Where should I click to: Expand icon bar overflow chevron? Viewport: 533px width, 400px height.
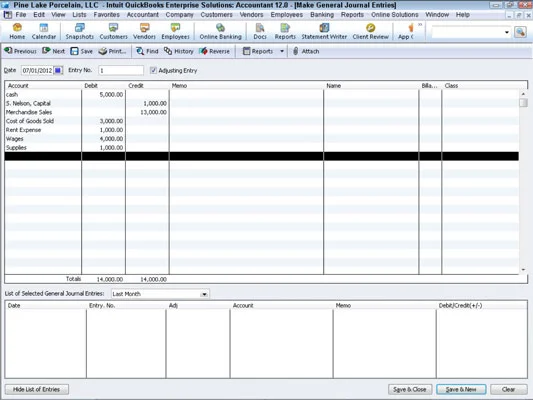point(420,24)
